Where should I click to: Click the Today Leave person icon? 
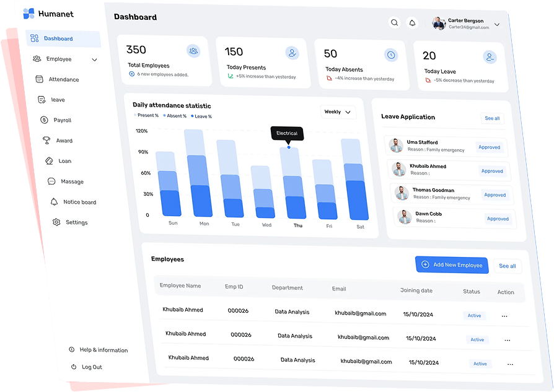490,58
